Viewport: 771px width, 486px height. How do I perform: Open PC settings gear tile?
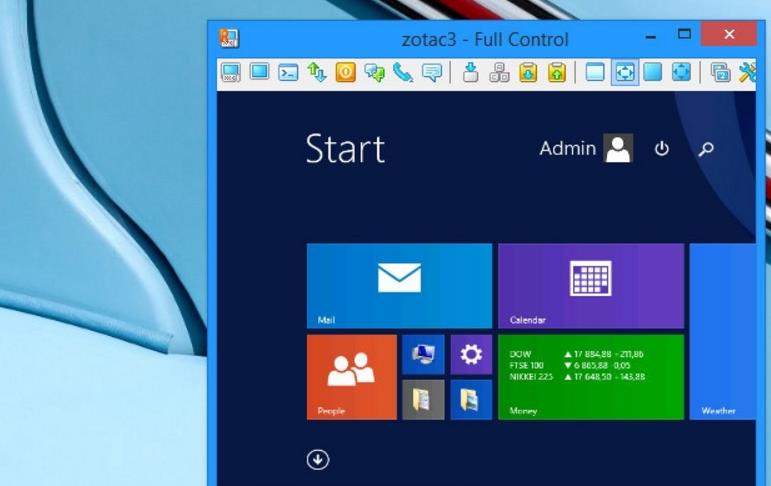pyautogui.click(x=470, y=354)
